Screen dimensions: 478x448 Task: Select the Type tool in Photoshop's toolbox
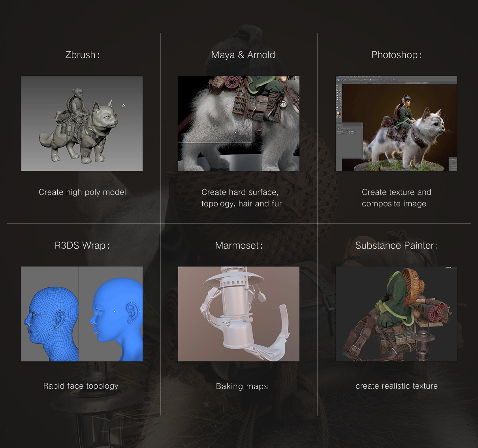(340, 102)
